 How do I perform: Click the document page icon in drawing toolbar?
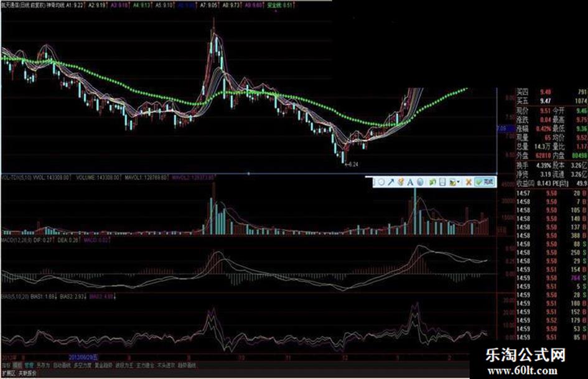[x=442, y=182]
